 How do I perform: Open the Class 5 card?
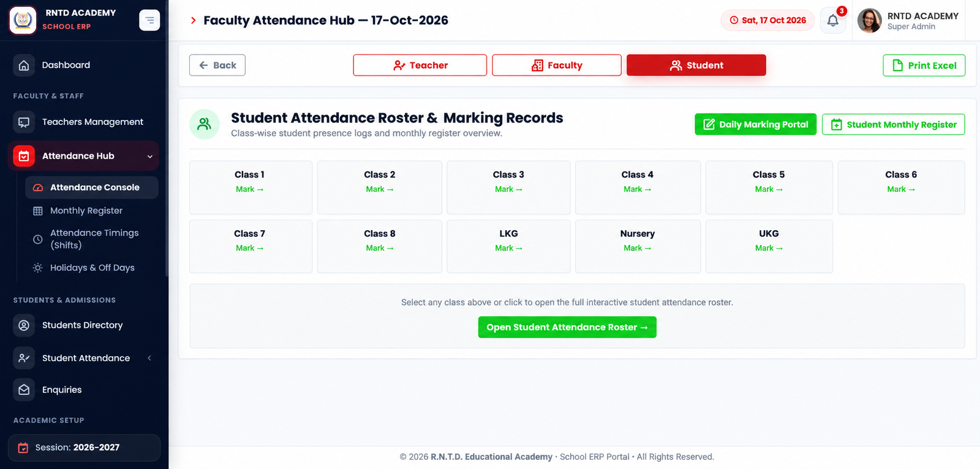(x=769, y=187)
